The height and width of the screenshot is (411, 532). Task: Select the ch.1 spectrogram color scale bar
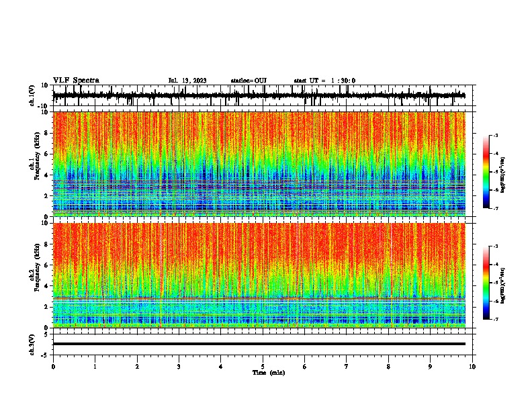point(486,172)
